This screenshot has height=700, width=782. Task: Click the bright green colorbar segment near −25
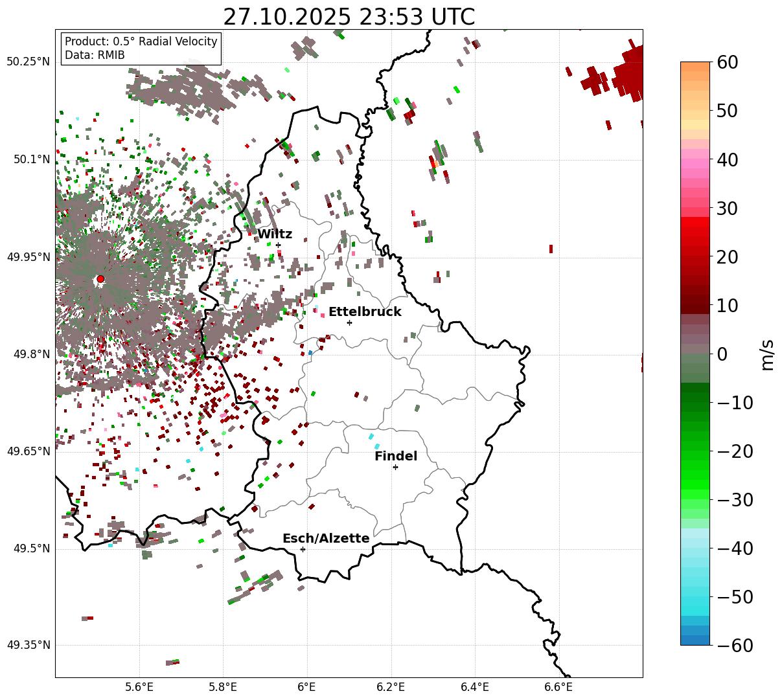pyautogui.click(x=695, y=475)
